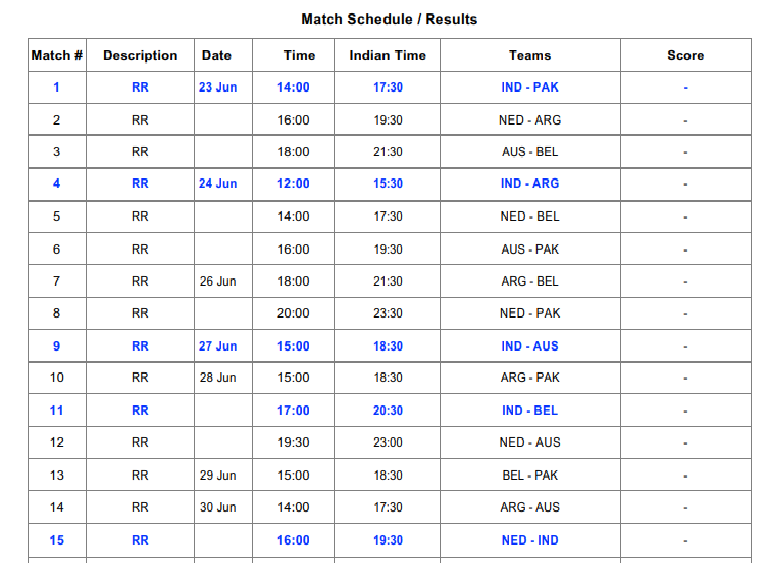Click the 24 Jun date link

pos(218,184)
